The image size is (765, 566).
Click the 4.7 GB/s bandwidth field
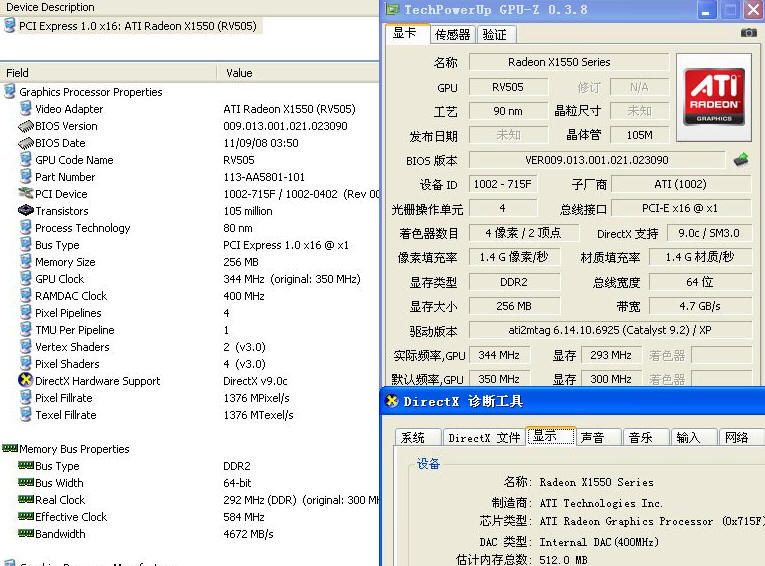700,306
